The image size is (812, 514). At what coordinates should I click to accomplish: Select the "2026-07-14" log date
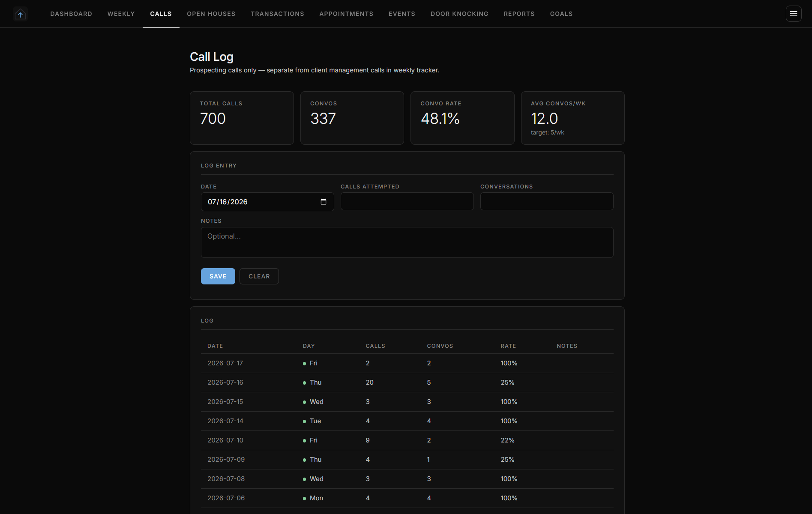click(225, 421)
